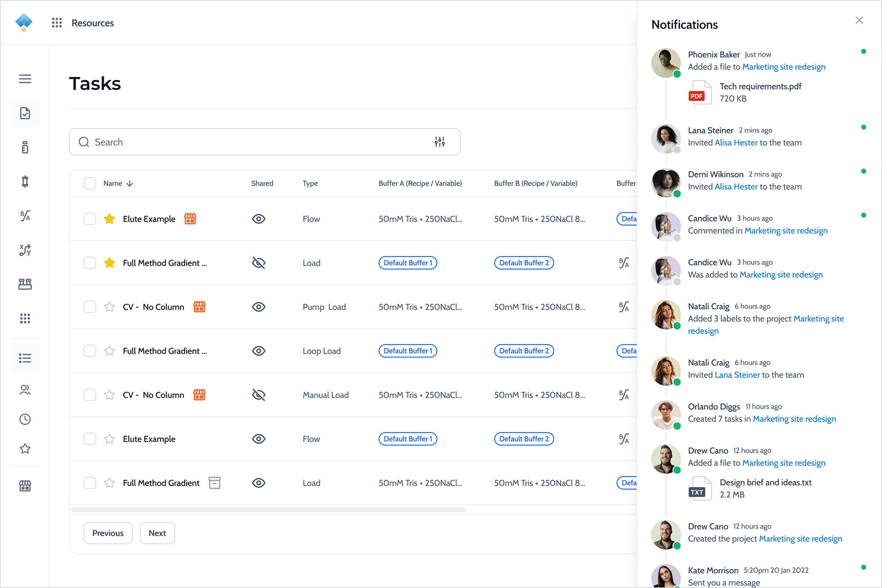
Task: Sort by Name column arrow
Action: tap(130, 184)
